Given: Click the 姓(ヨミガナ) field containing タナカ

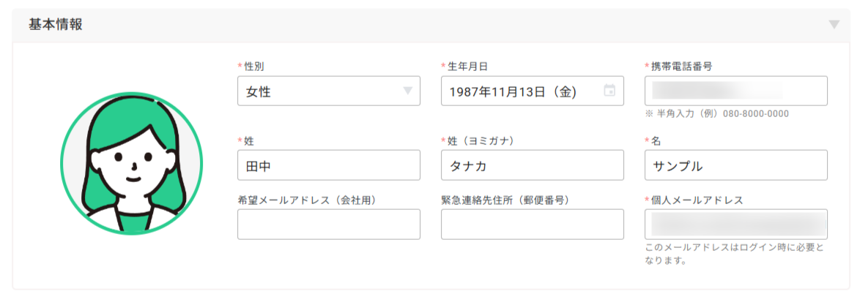Looking at the screenshot, I should point(532,165).
